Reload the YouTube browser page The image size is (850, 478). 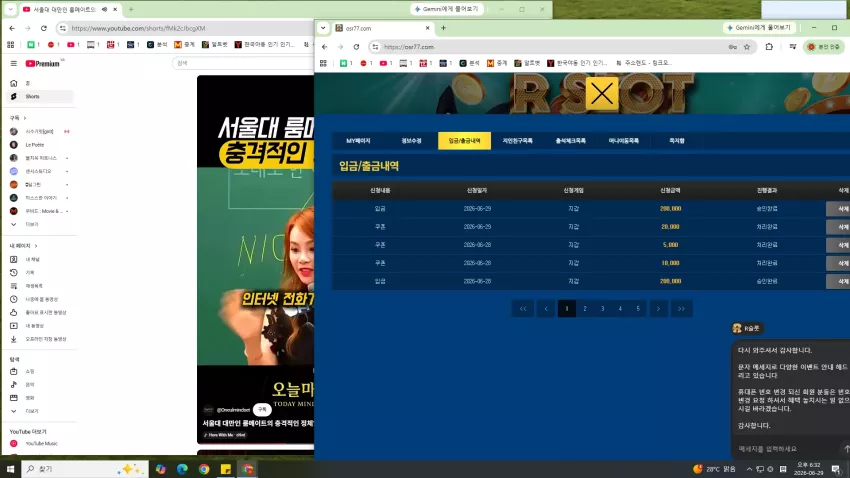click(44, 28)
